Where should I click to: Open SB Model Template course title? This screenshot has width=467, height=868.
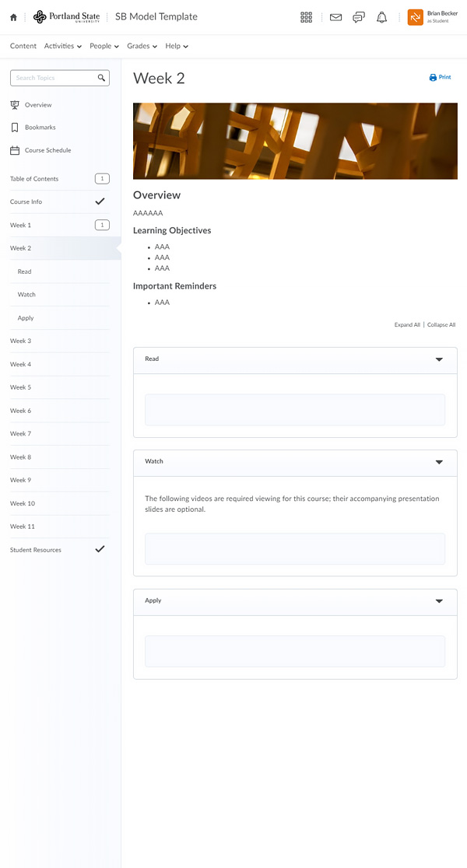point(156,16)
